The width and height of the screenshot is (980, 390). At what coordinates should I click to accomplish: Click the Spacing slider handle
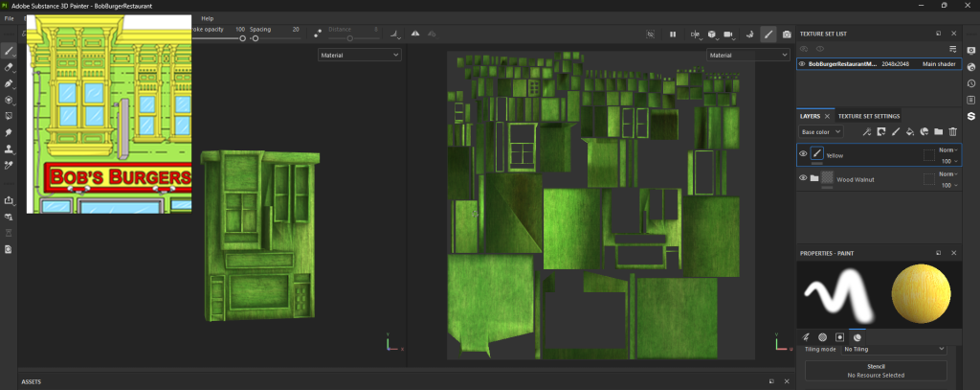click(256, 38)
